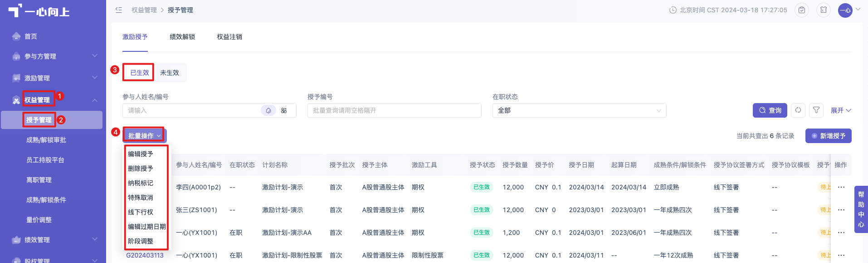Click the 激励管理 sidebar icon
This screenshot has height=263, width=868.
pyautogui.click(x=16, y=78)
